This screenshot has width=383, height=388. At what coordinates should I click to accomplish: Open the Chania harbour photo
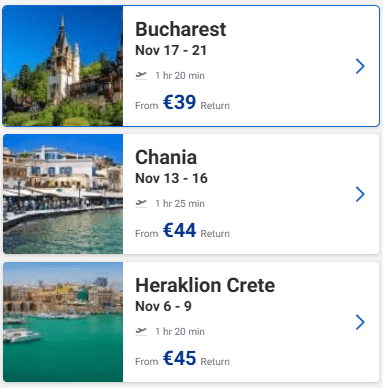[63, 194]
